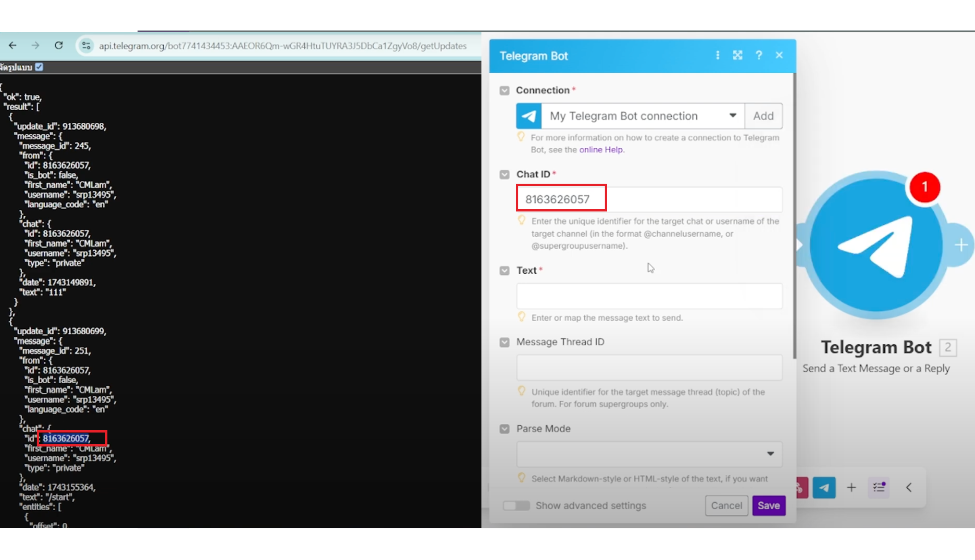975x560 pixels.
Task: Click the blue Telegram favorite icon in toolbar
Action: 824,488
